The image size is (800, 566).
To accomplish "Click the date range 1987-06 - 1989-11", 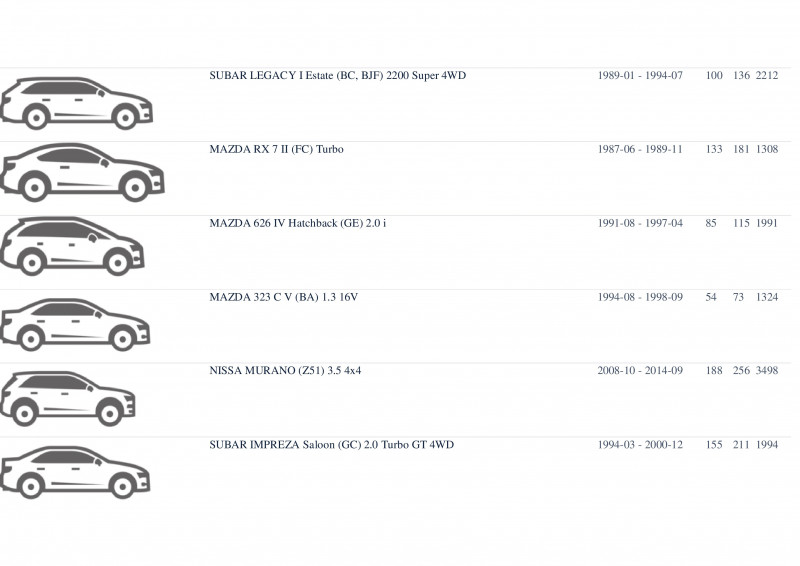I will point(640,150).
